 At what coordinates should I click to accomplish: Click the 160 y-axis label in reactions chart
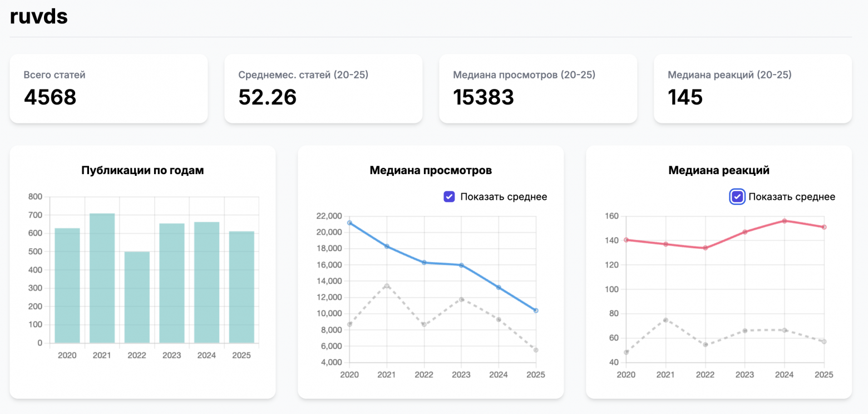pos(611,216)
